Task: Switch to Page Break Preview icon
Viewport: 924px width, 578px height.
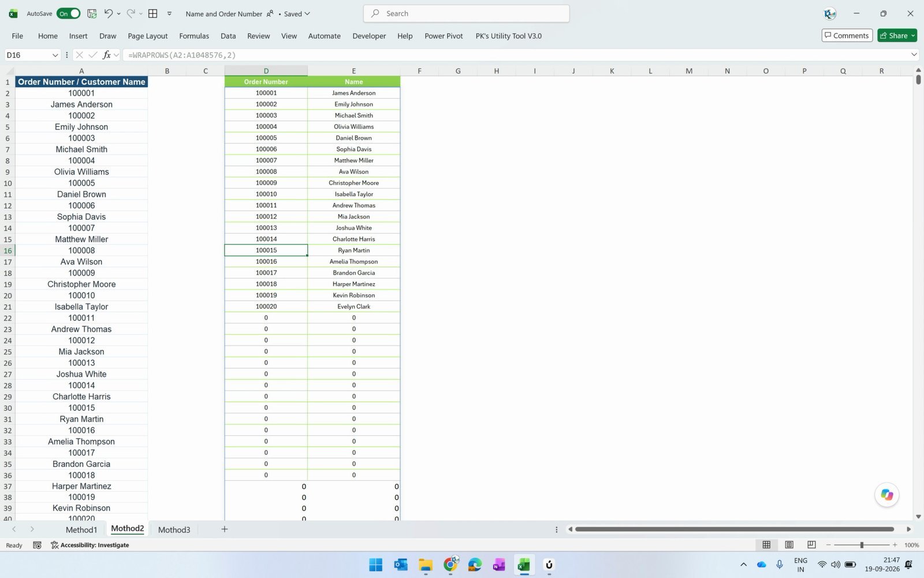Action: (x=811, y=544)
